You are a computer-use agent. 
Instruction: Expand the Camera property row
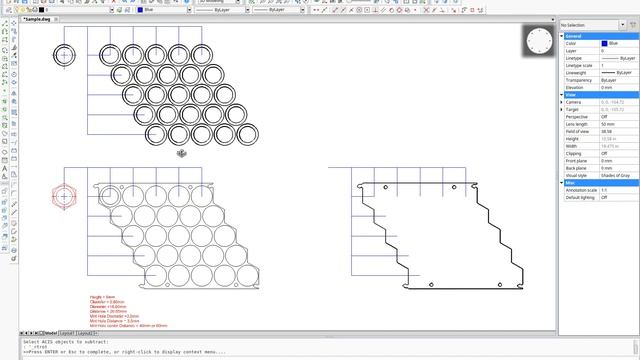click(562, 102)
